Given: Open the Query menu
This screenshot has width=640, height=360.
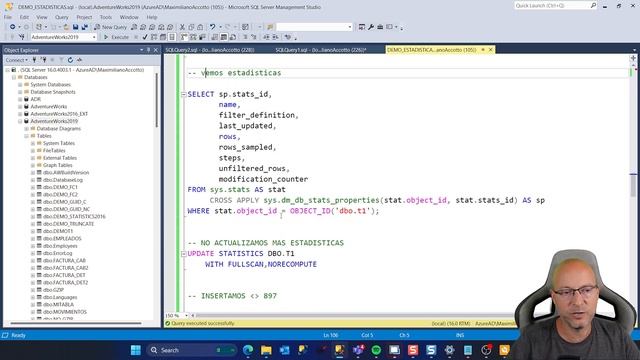Looking at the screenshot, I should (x=62, y=17).
